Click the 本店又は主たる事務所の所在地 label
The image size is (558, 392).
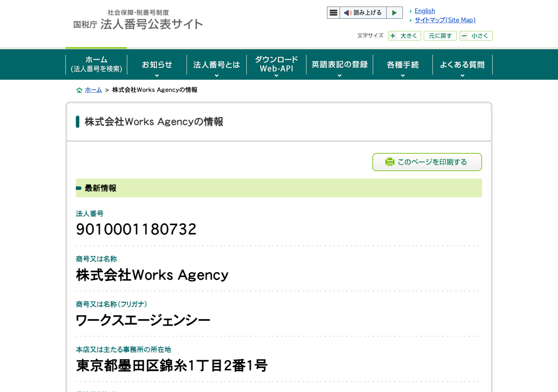(123, 349)
